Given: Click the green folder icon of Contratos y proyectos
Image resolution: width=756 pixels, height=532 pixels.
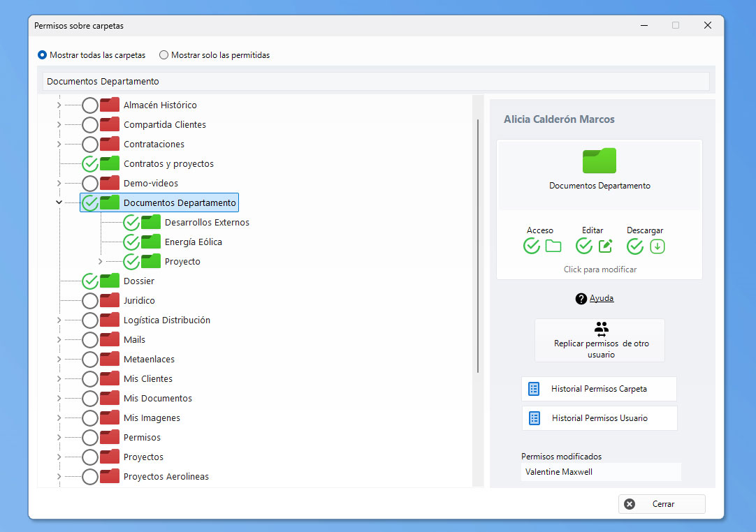Looking at the screenshot, I should pyautogui.click(x=110, y=163).
